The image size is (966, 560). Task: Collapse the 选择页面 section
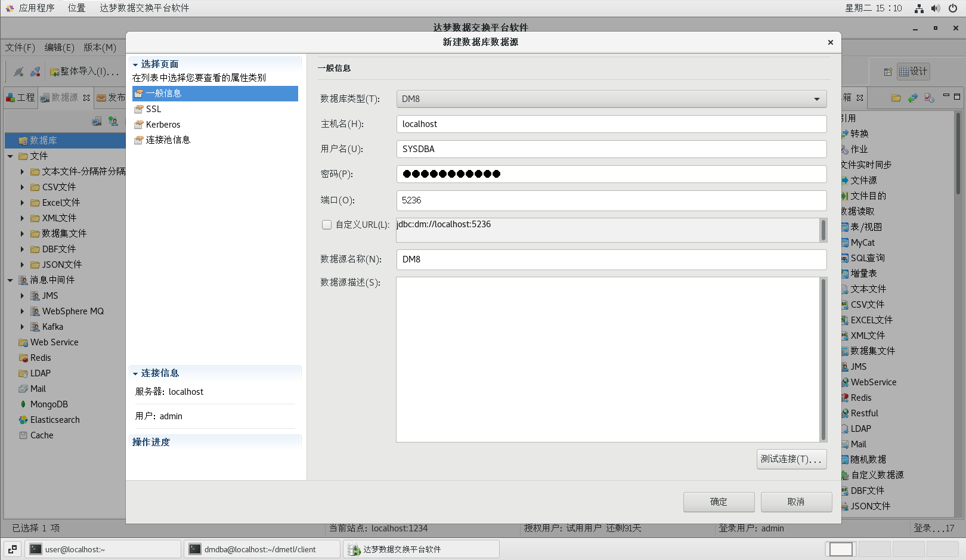tap(135, 64)
